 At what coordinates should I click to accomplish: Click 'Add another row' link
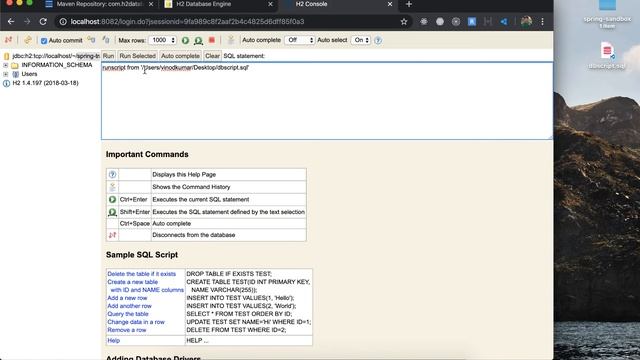click(129, 306)
